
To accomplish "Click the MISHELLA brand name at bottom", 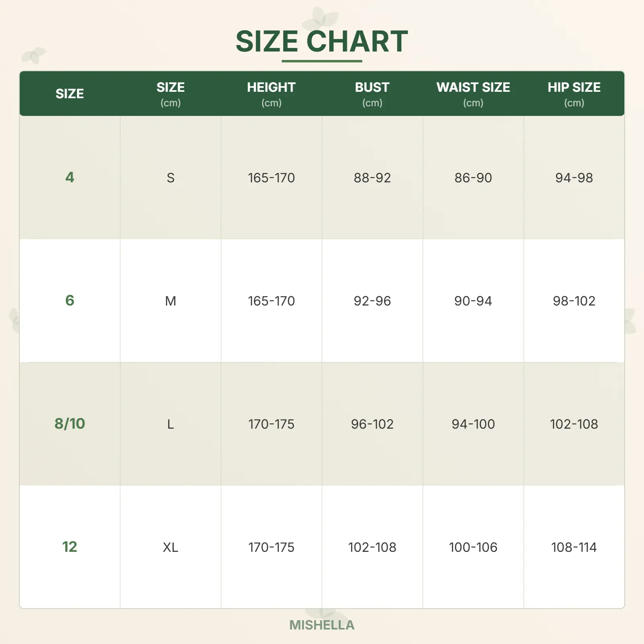I will point(322,625).
